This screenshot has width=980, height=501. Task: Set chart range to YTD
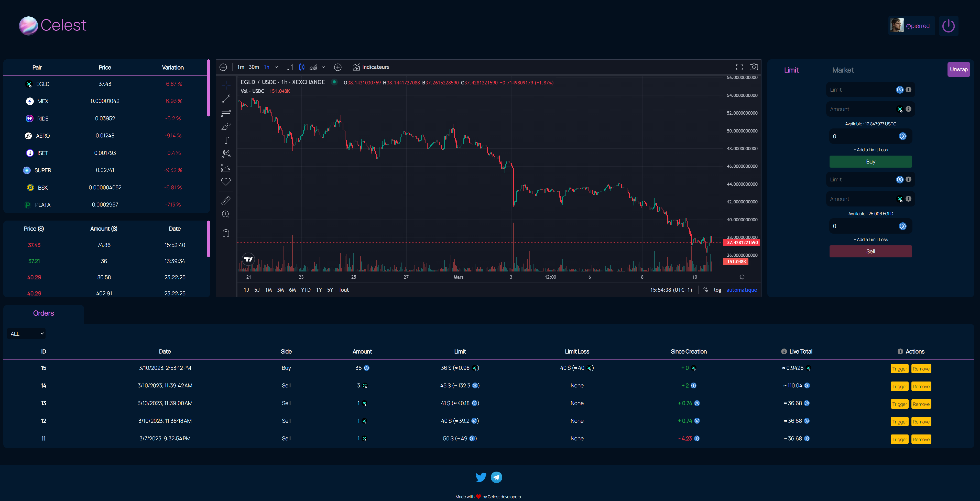(x=306, y=290)
